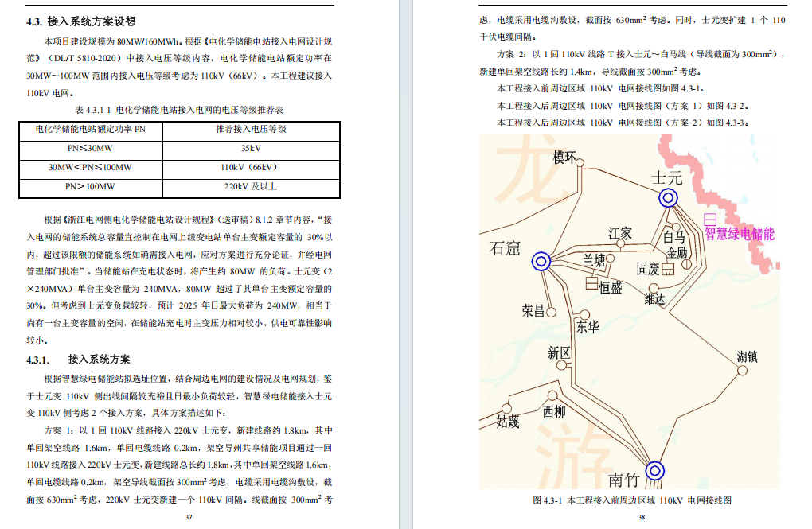Select table header '推荐接入电压等级'
This screenshot has width=812, height=529.
tap(251, 129)
